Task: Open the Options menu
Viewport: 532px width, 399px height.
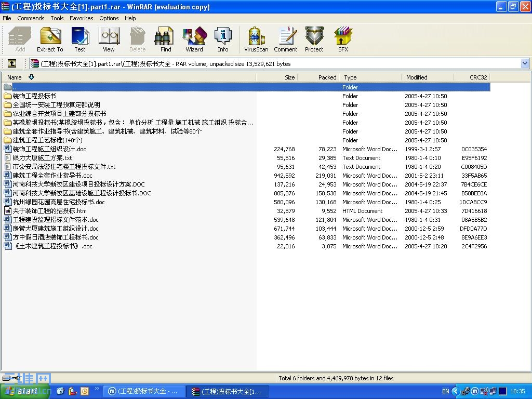Action: tap(109, 18)
